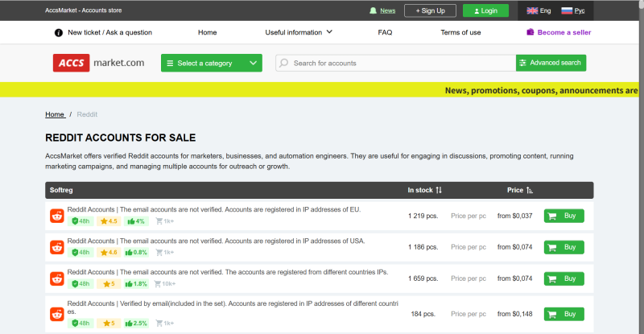The image size is (644, 334).
Task: Buy the EU IP Reddit accounts
Action: (563, 216)
